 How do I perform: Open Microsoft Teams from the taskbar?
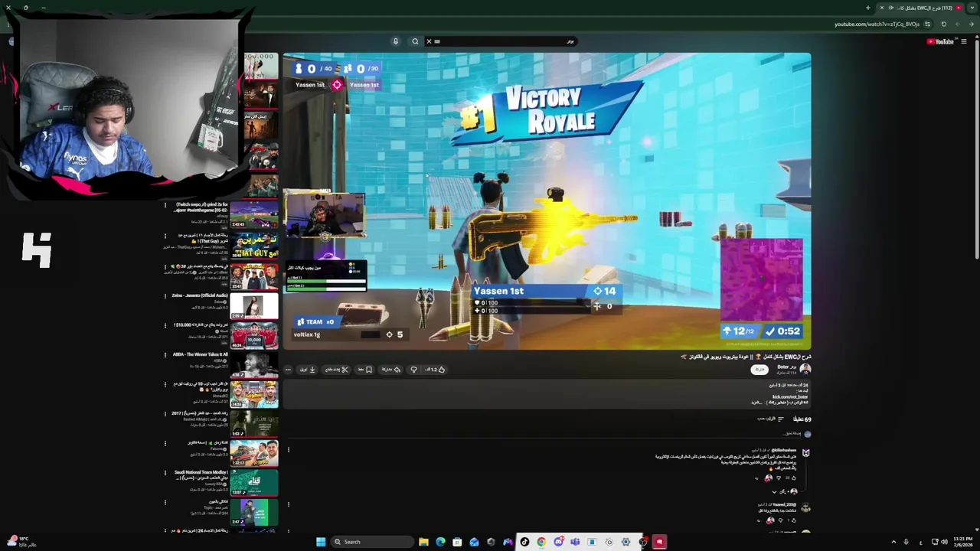pos(575,542)
